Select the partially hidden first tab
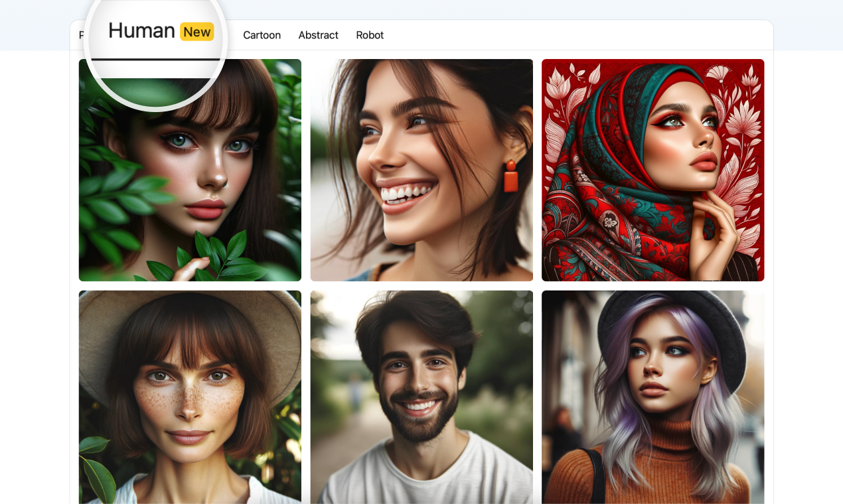The height and width of the screenshot is (504, 843). coord(81,35)
